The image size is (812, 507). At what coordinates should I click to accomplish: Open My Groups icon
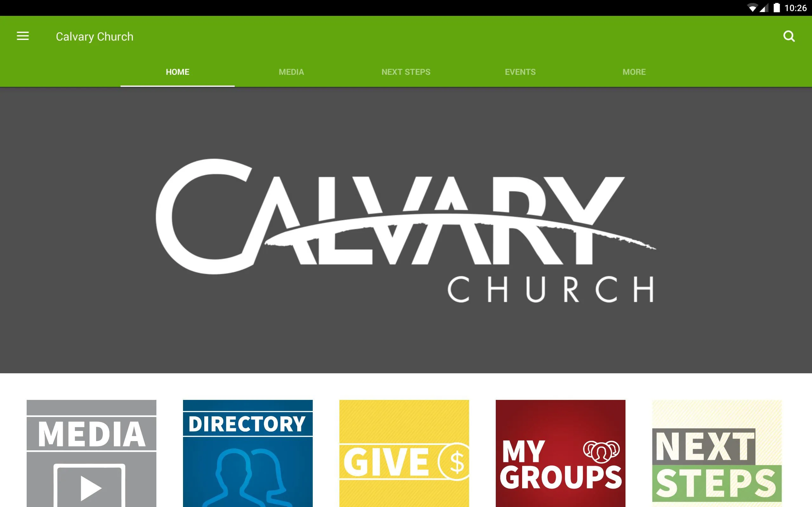(x=562, y=453)
